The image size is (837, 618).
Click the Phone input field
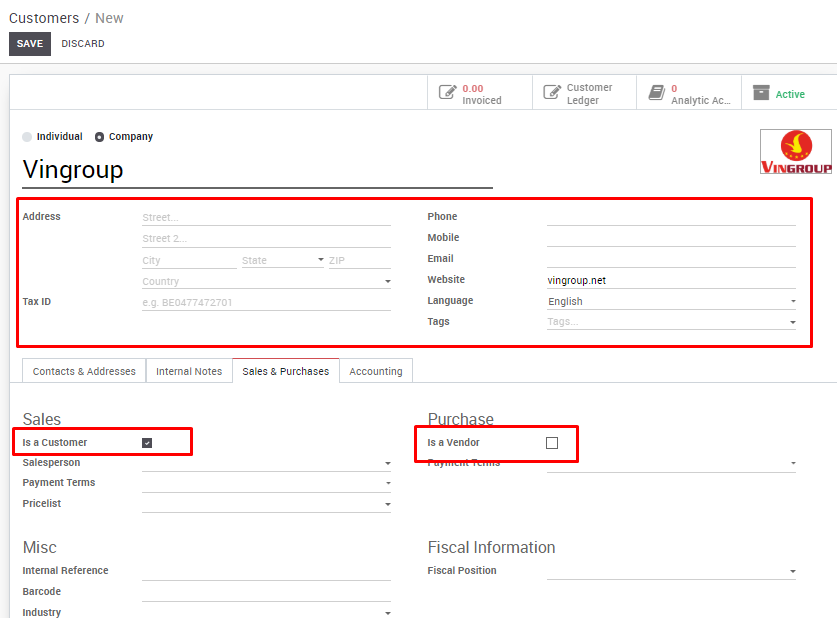pos(671,217)
